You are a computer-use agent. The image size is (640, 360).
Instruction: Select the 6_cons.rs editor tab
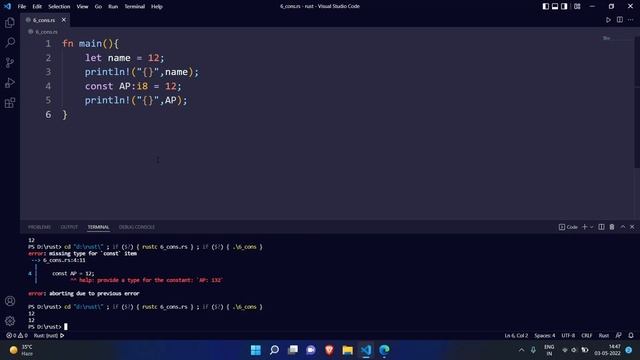43,20
